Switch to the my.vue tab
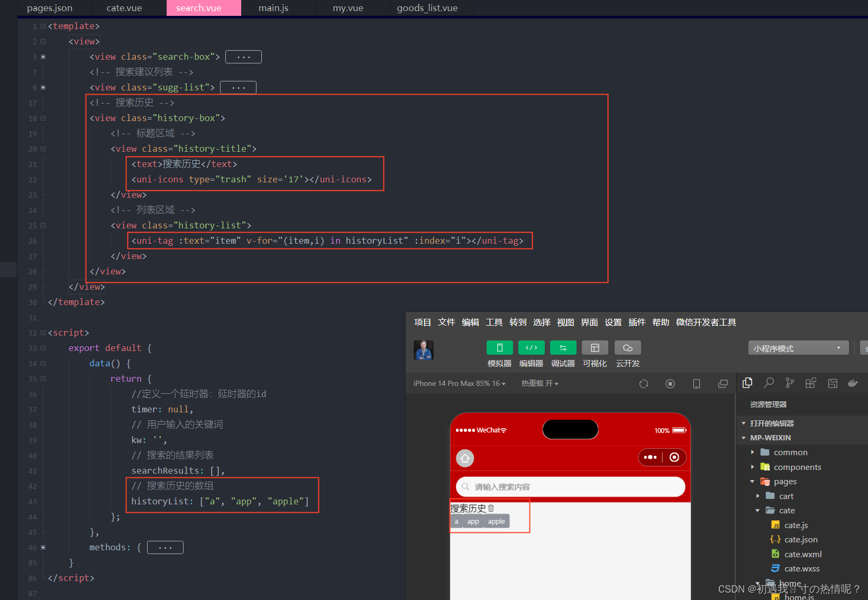Image resolution: width=868 pixels, height=600 pixels. (x=348, y=8)
